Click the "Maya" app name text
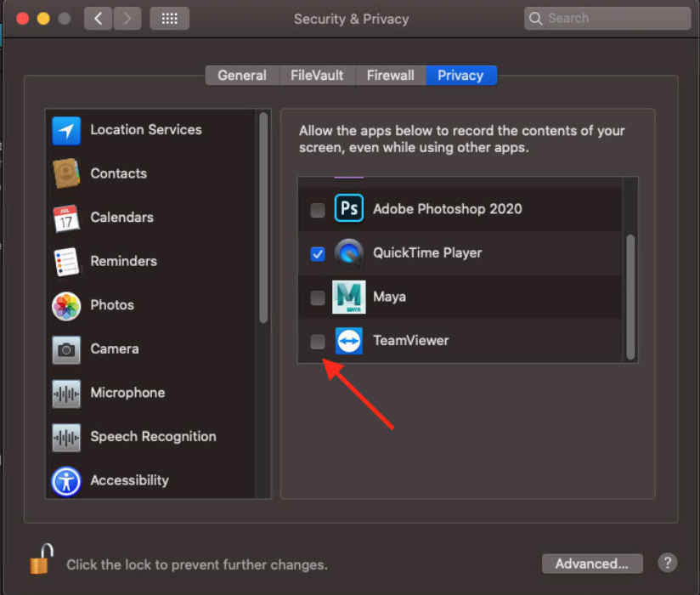 389,297
